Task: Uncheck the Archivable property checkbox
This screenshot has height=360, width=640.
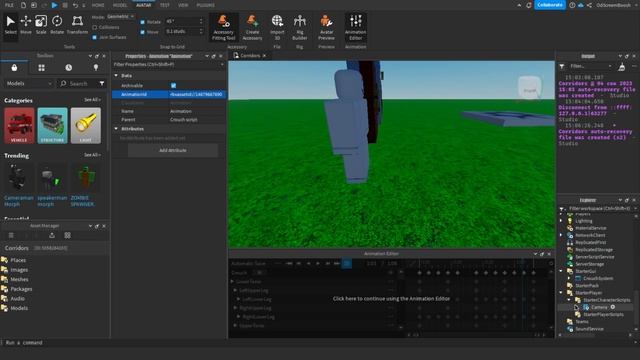Action: pos(173,86)
